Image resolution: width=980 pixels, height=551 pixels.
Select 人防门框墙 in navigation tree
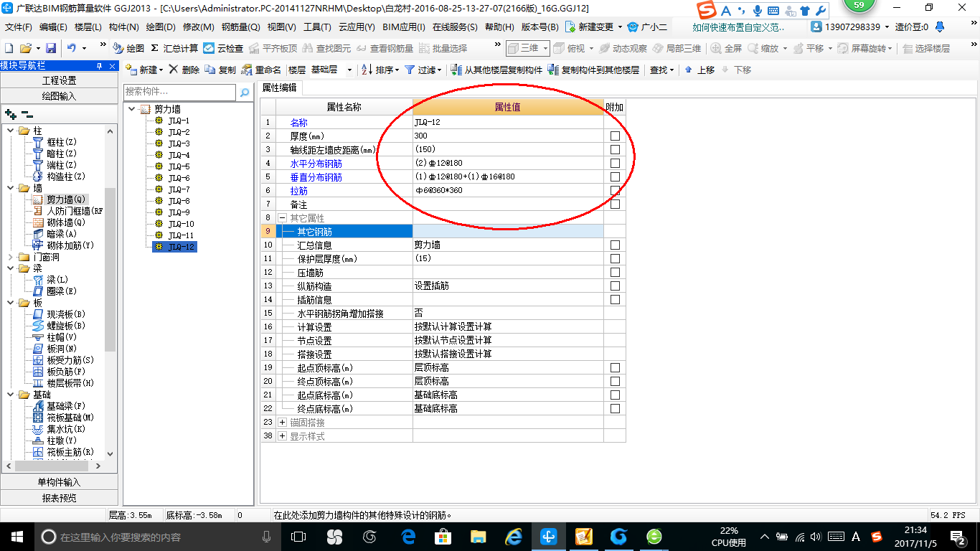click(68, 211)
